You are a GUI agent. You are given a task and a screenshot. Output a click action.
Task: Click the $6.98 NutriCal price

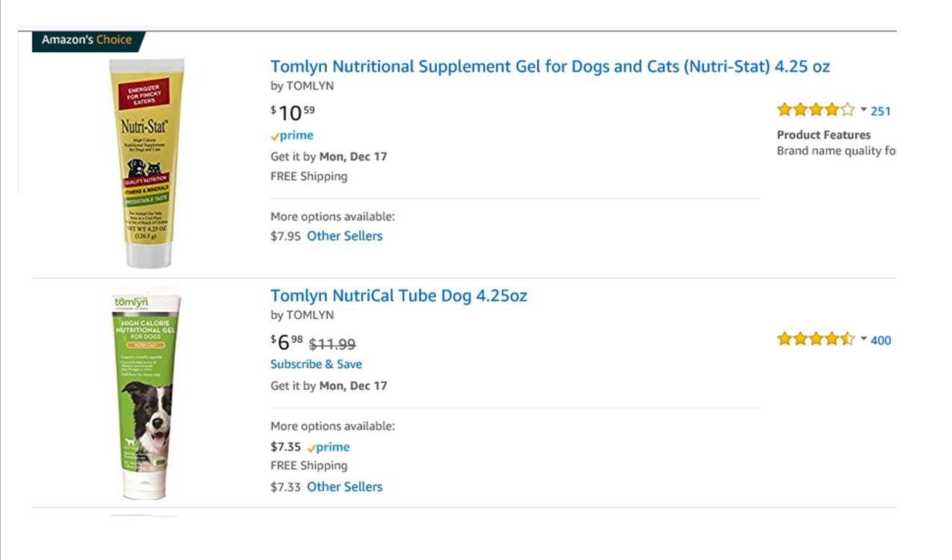pyautogui.click(x=287, y=342)
